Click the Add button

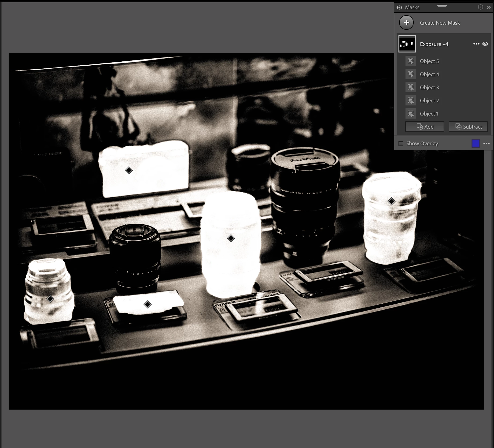425,127
